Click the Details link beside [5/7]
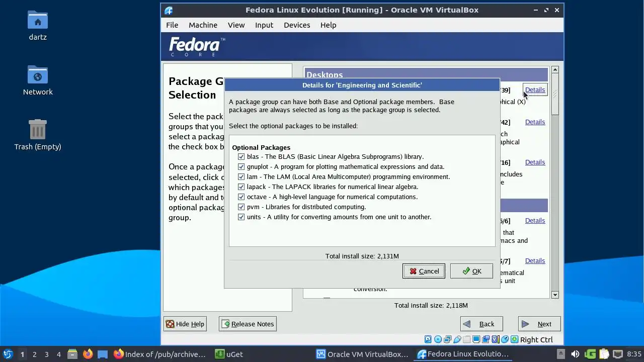 click(x=535, y=261)
